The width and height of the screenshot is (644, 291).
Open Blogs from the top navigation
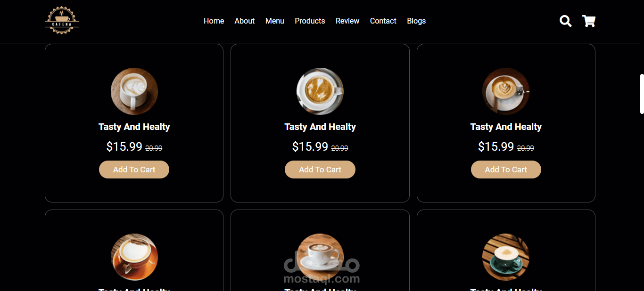[x=416, y=21]
